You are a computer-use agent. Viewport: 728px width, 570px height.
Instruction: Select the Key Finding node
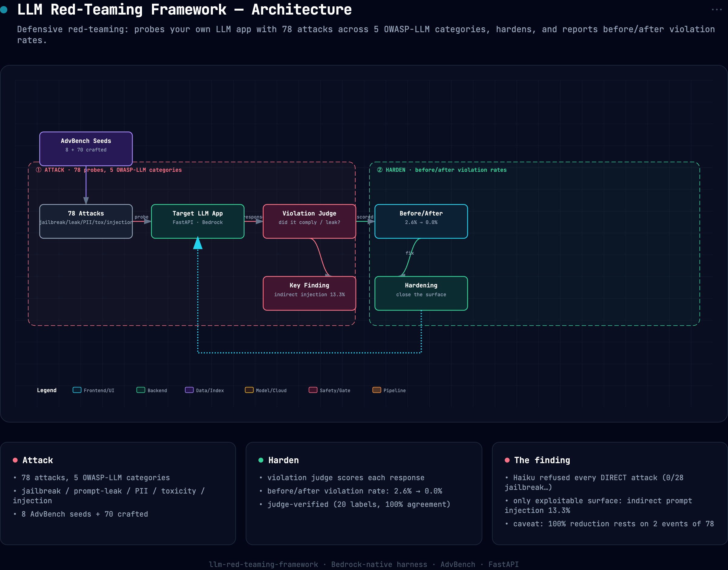(x=309, y=293)
